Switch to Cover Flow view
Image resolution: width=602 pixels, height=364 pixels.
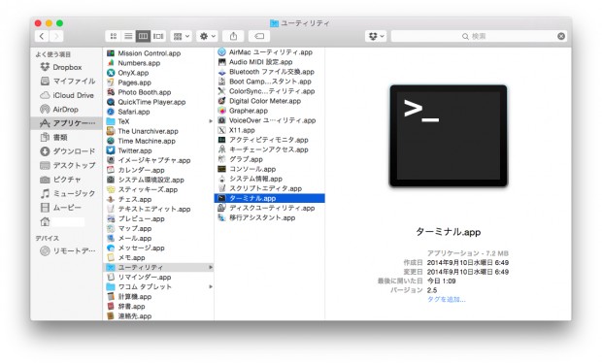tap(158, 36)
